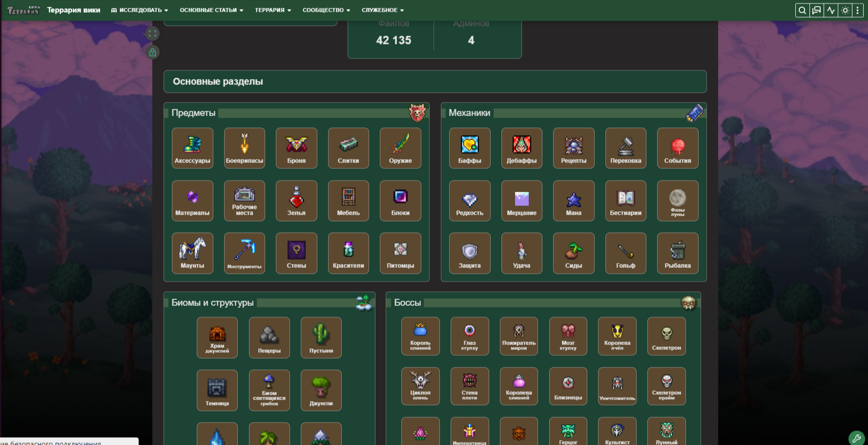Select the Оружие sword tile

(400, 148)
